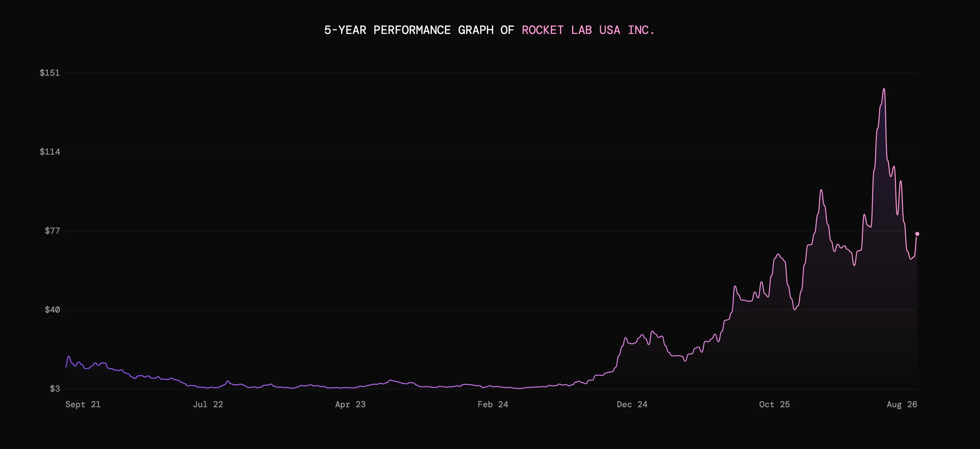
Task: Select the $3 y-axis label
Action: pyautogui.click(x=55, y=389)
